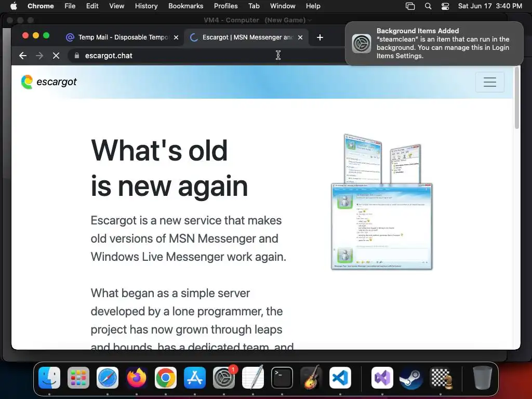Screen dimensions: 532x399
Task: Launch Visual Studio Code from the Dock
Action: (x=340, y=378)
